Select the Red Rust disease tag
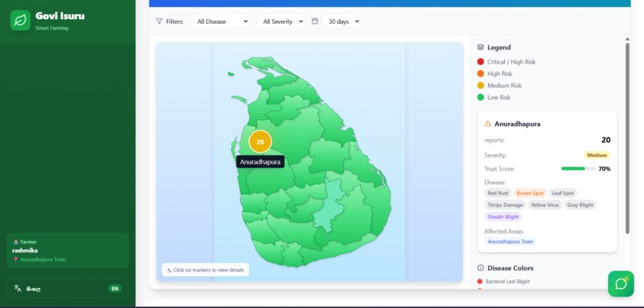 pyautogui.click(x=498, y=193)
